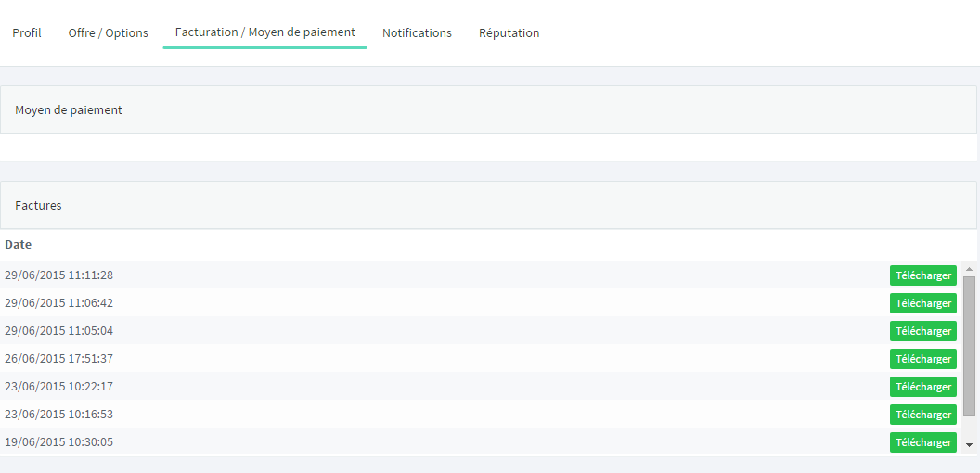Click the invoice list scroll down arrow

[970, 445]
